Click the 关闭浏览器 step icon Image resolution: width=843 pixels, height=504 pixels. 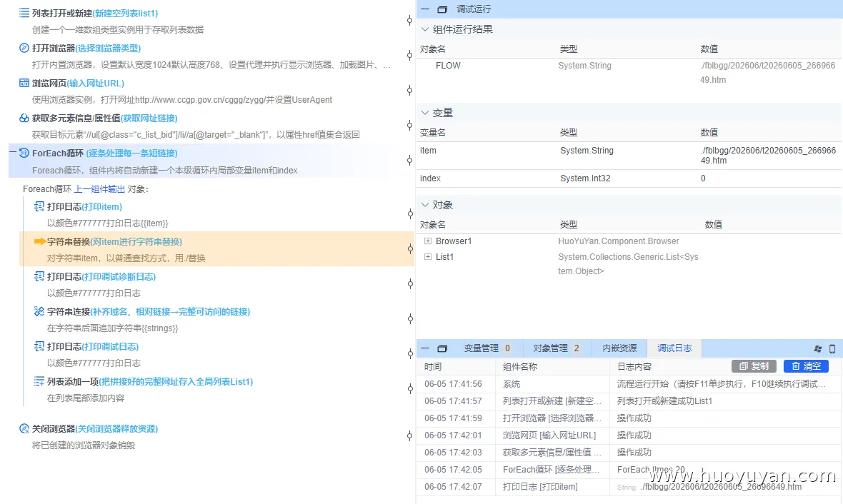[24, 428]
